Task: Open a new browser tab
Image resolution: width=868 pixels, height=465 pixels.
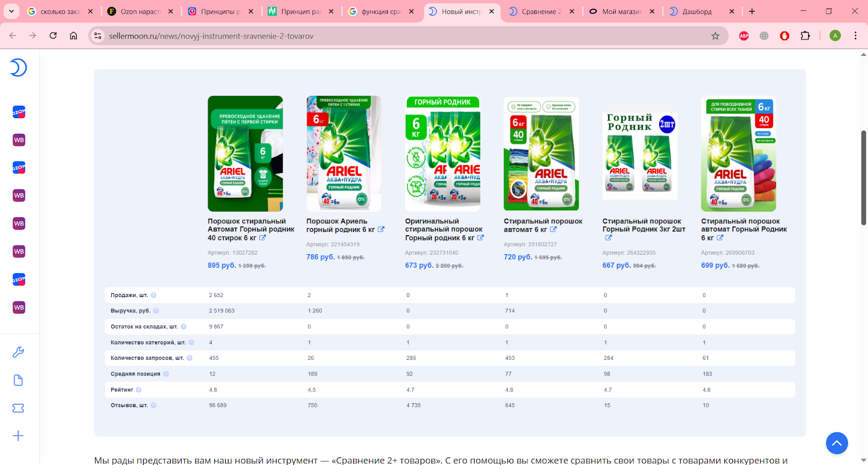Action: [x=752, y=11]
